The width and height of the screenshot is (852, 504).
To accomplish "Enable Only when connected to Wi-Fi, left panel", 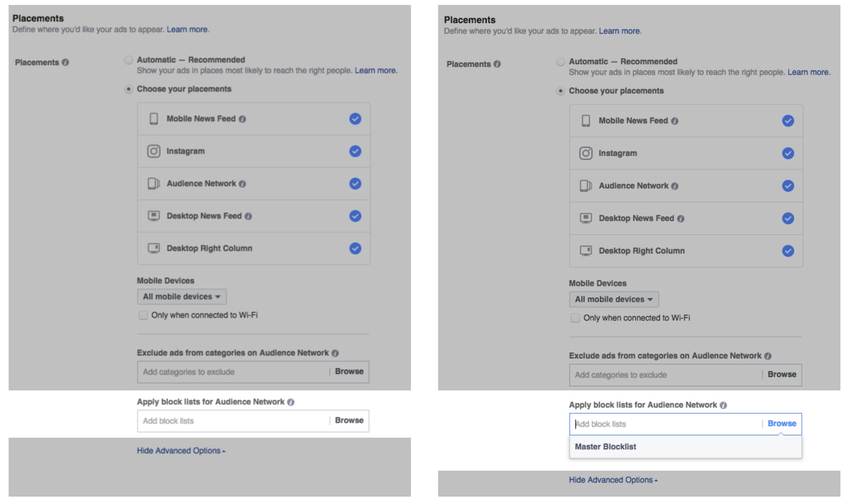I will click(143, 315).
